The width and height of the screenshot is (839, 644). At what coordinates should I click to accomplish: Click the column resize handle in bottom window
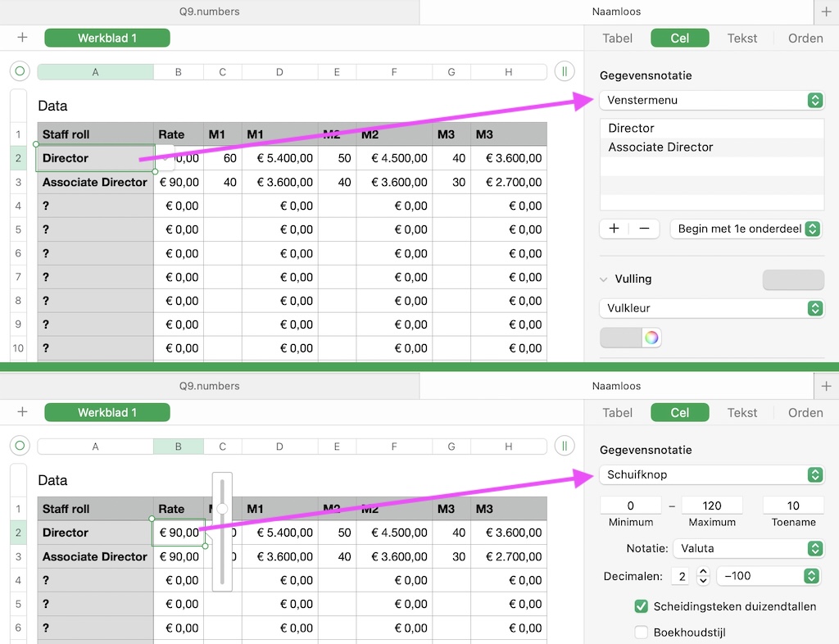point(565,446)
